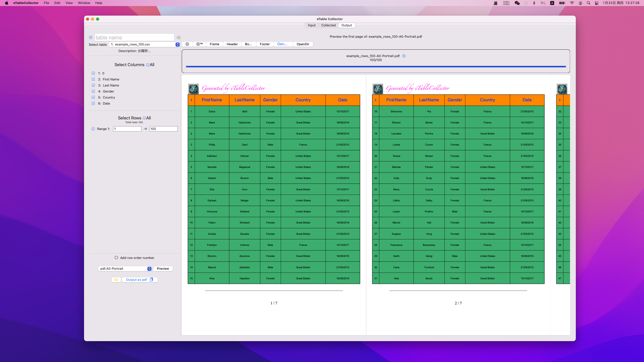Screen dimensions: 644x362
Task: Switch to the Input tab
Action: coord(311,25)
